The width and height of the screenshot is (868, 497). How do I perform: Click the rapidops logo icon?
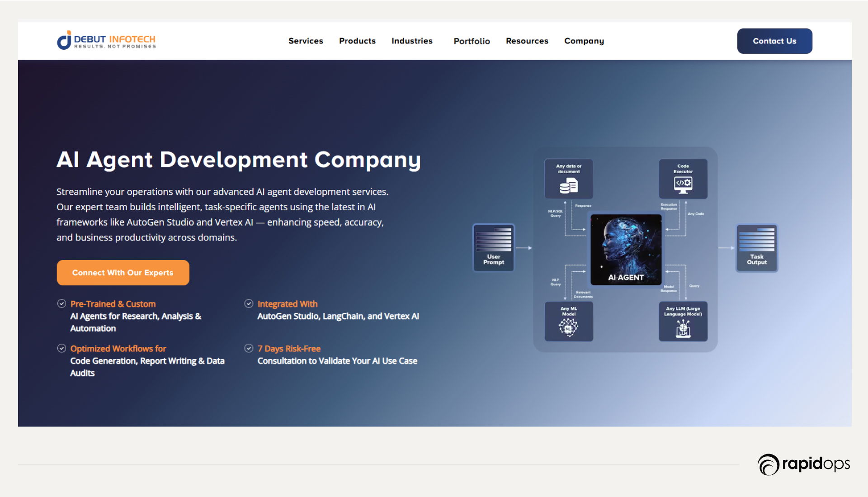768,464
